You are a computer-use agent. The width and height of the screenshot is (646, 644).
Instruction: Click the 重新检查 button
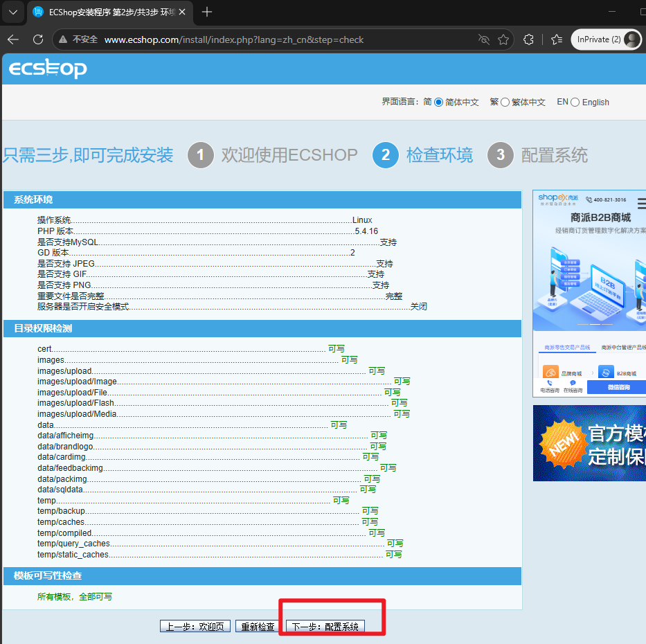258,626
